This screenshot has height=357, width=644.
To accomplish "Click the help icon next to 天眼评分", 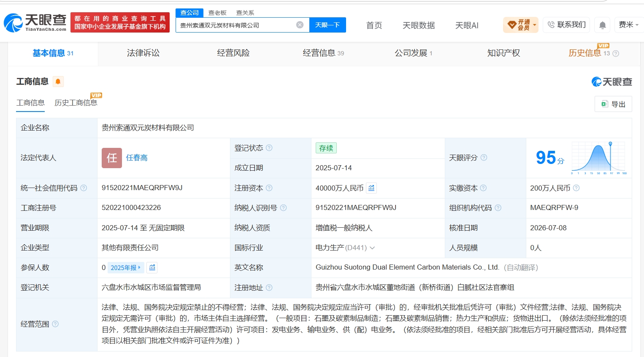I will point(484,158).
